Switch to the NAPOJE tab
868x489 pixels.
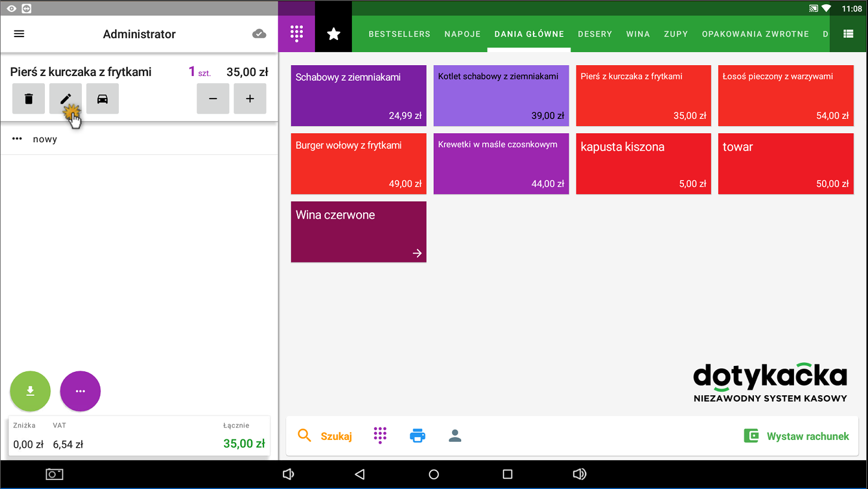(x=462, y=34)
